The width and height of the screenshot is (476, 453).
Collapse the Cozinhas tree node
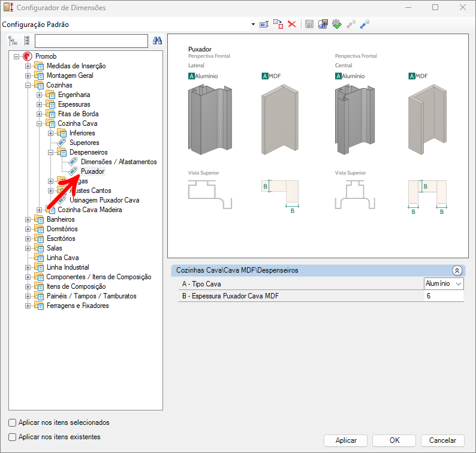pyautogui.click(x=28, y=85)
